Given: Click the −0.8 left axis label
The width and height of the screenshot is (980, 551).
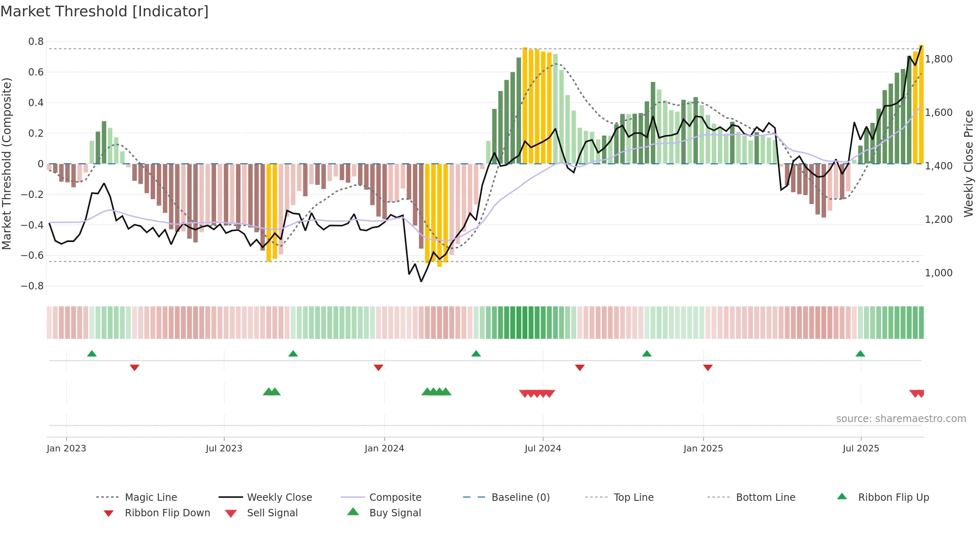Looking at the screenshot, I should [x=32, y=286].
